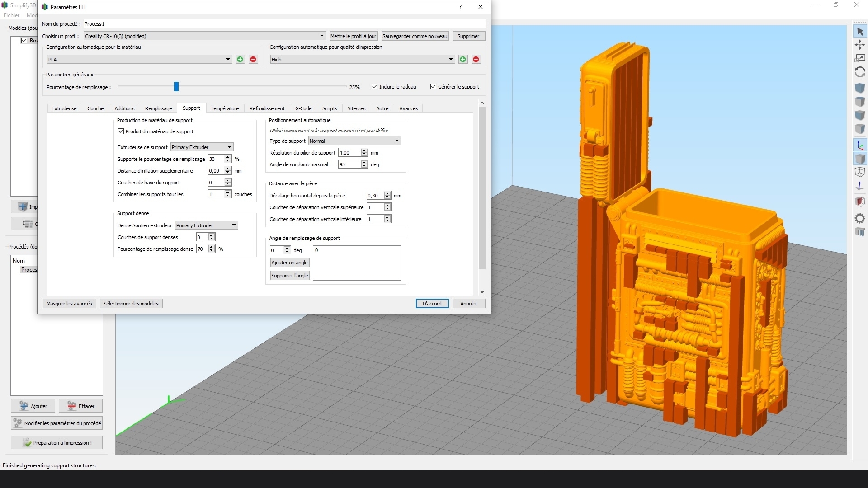Click Masquer les avancés button
This screenshot has height=488, width=868.
coord(69,304)
